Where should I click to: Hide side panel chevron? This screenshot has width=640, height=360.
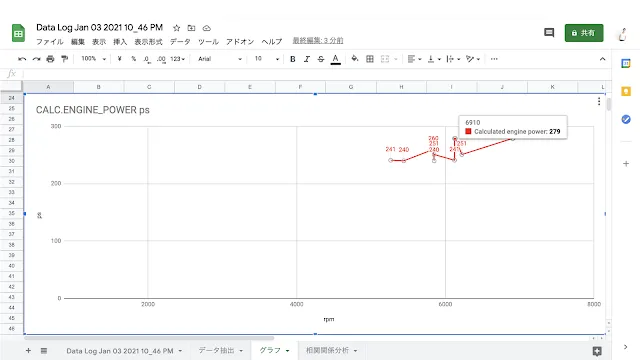(x=626, y=347)
